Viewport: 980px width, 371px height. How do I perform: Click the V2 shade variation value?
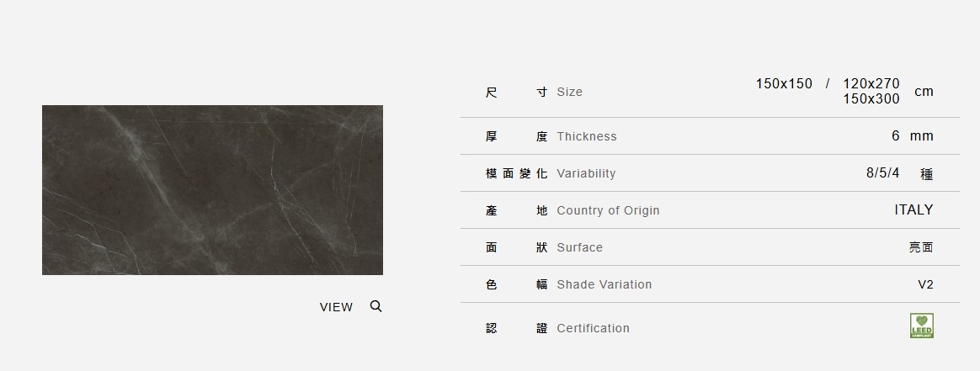pyautogui.click(x=925, y=284)
